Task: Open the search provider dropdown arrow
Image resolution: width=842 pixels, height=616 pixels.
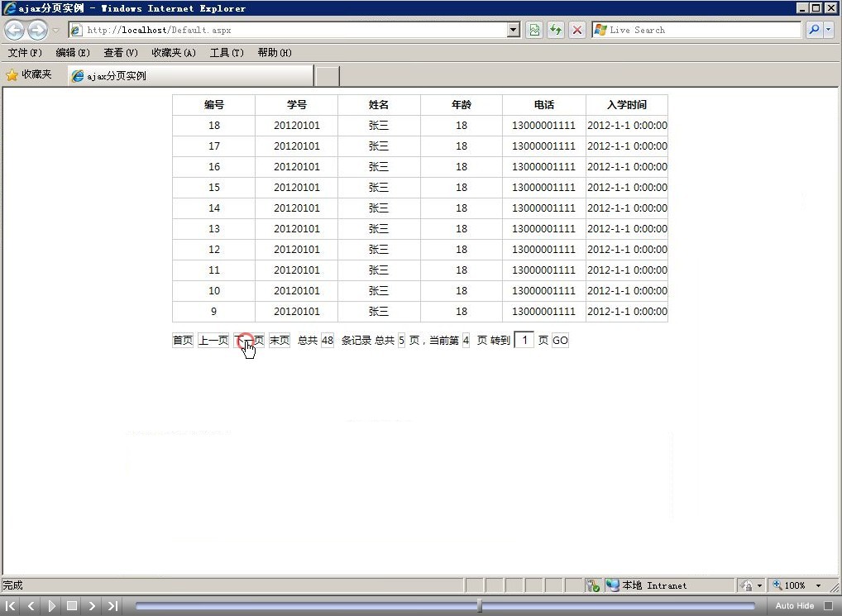Action: tap(829, 30)
